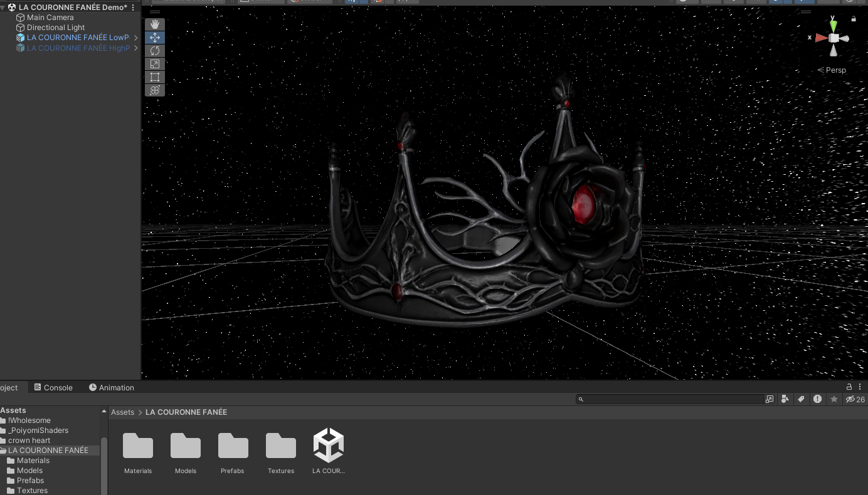This screenshot has height=495, width=868.
Task: Pick the Scale tool
Action: tap(155, 64)
